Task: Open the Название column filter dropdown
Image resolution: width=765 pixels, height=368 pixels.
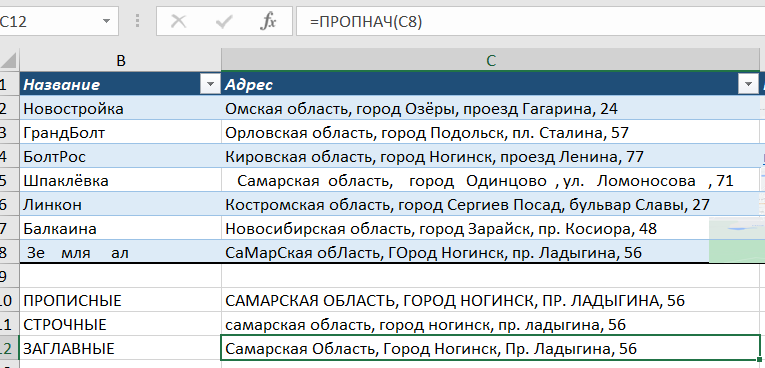Action: tap(210, 84)
